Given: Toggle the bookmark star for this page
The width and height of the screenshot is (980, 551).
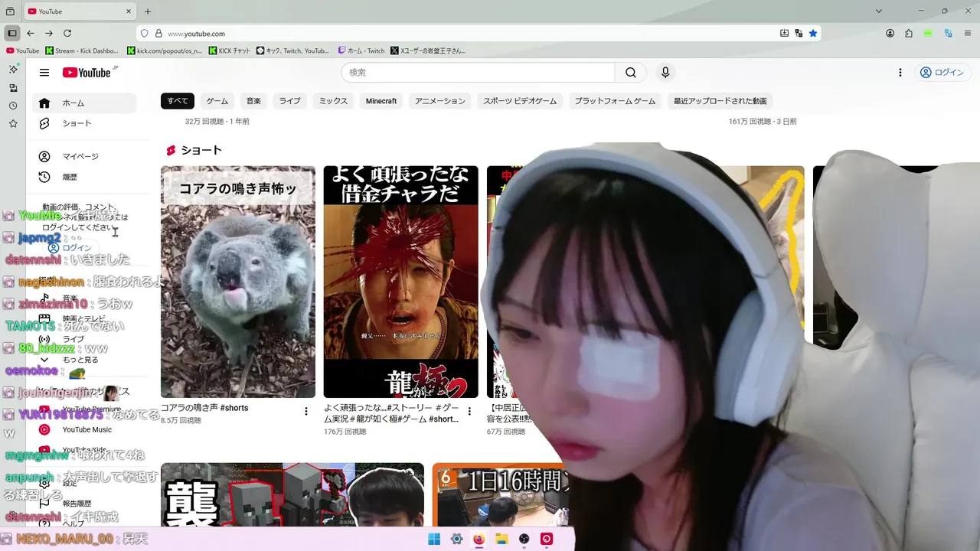Looking at the screenshot, I should 813,34.
